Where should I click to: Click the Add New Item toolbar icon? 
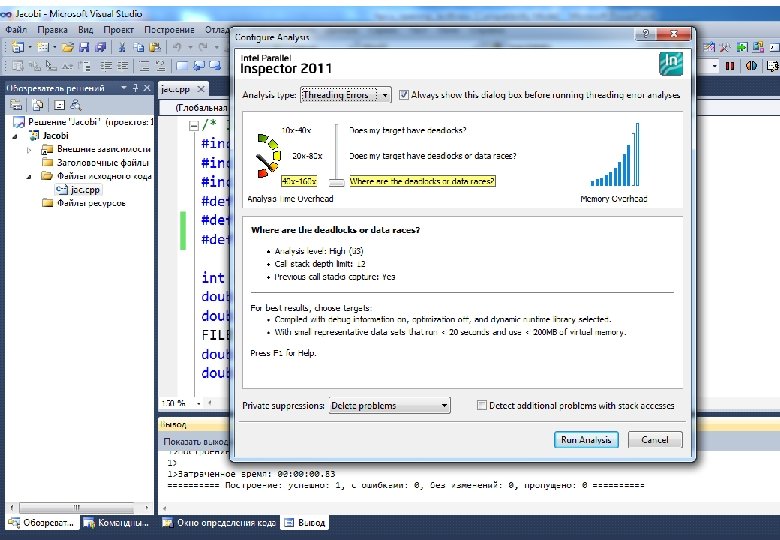pyautogui.click(x=43, y=47)
